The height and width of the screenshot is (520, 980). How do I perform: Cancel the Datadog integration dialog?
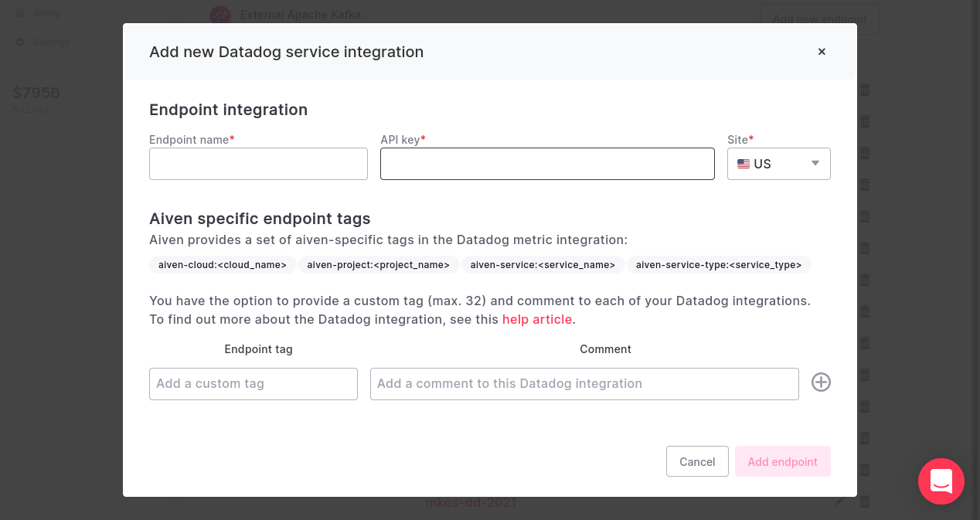(696, 461)
